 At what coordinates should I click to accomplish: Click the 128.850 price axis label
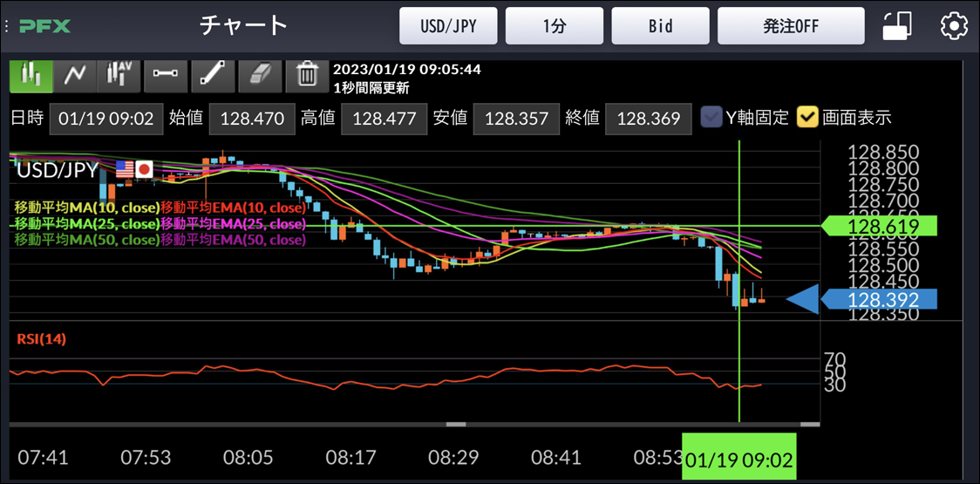(x=883, y=152)
